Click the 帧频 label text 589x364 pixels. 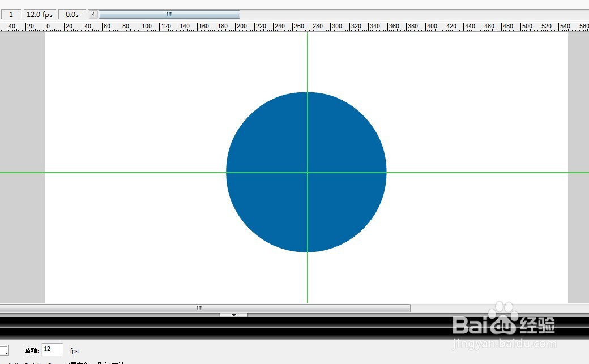[31, 351]
